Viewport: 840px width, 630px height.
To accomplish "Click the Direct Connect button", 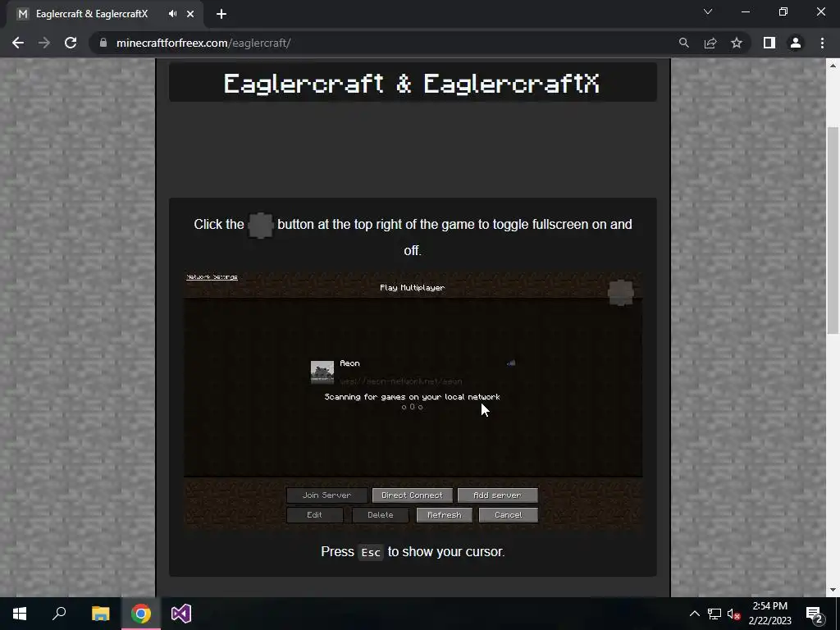I will 412,495.
